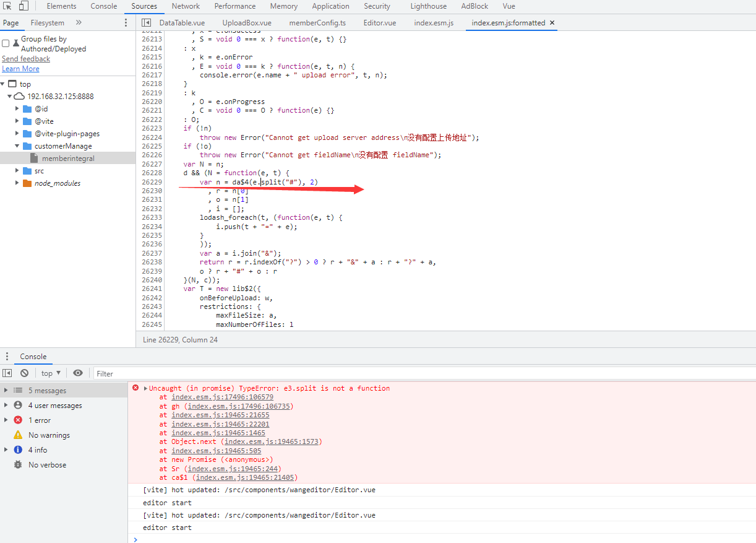Screen dimensions: 756x543
Task: Open the memberConfig.ts file tab
Action: (x=317, y=23)
